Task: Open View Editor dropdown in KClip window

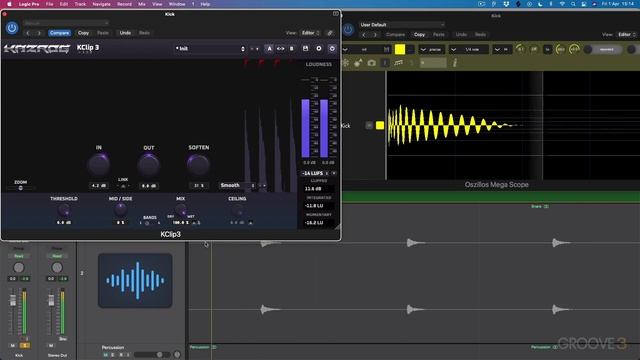Action: click(311, 33)
